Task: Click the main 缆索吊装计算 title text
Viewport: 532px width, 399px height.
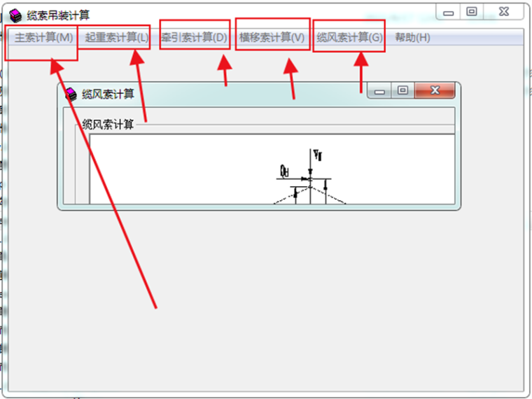Action: tap(58, 15)
